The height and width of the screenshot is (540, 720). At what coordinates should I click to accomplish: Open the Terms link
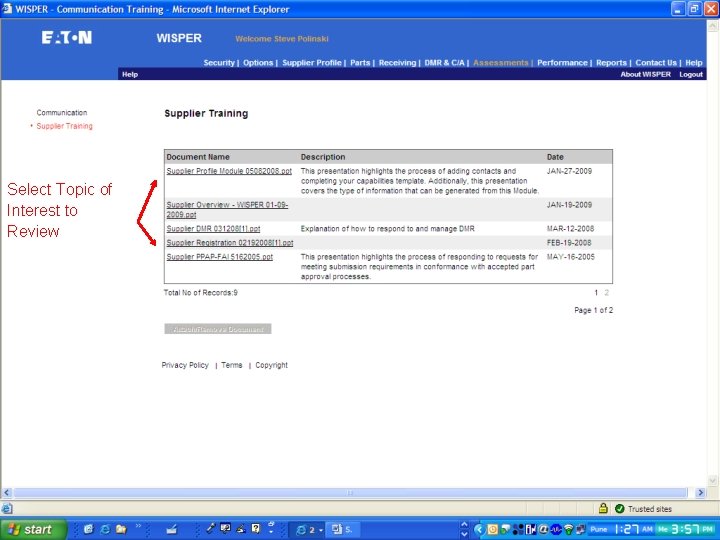coord(231,365)
